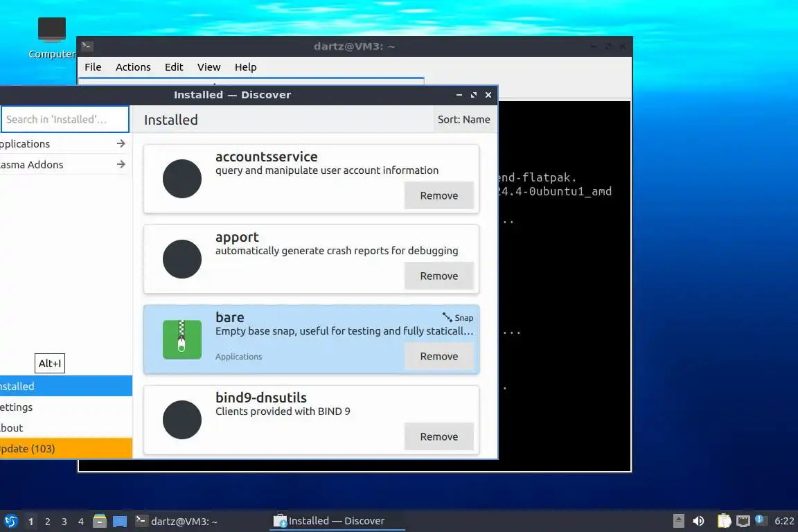Remove the accountsservice package
The image size is (798, 532).
pyautogui.click(x=438, y=195)
